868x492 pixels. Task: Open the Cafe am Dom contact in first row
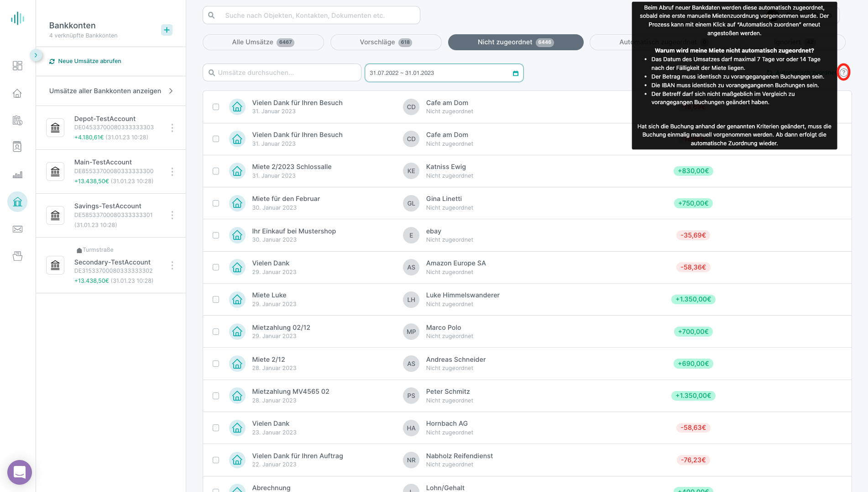(447, 103)
